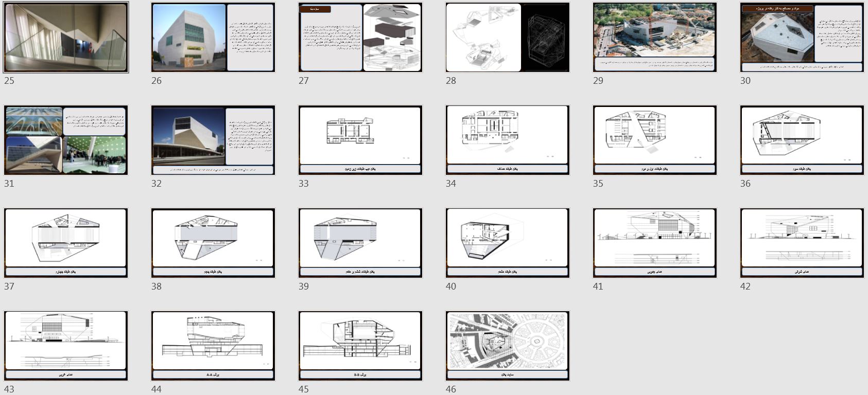Click slide 31 with the three-photo collage
Screen dimensions: 868x395
(66, 140)
